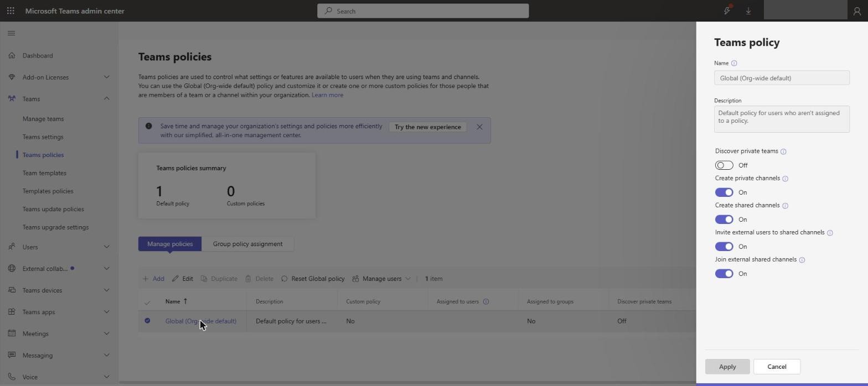Open Global (Org-wide default) policy link
The width and height of the screenshot is (868, 386).
pyautogui.click(x=200, y=321)
